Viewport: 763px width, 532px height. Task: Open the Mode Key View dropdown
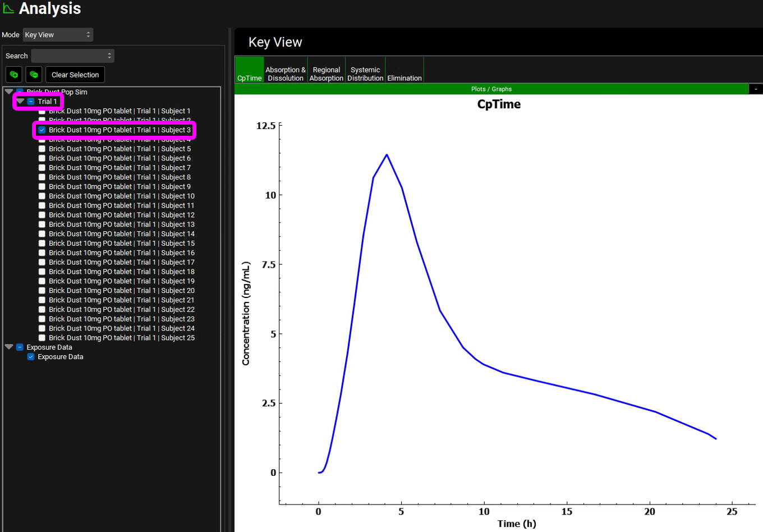(x=58, y=35)
